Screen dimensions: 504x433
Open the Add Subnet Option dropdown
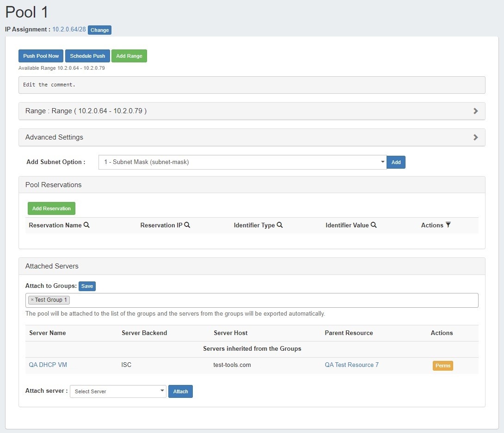pyautogui.click(x=242, y=162)
